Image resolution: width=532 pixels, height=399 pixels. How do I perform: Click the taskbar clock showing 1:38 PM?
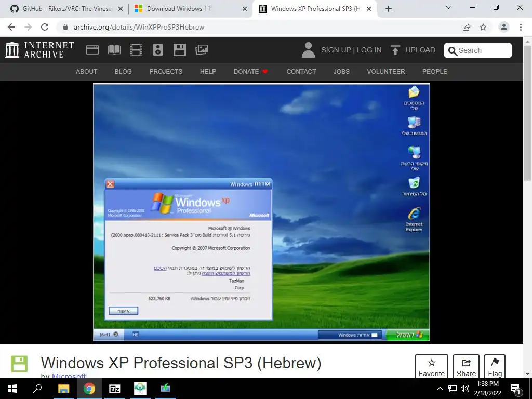coord(487,389)
